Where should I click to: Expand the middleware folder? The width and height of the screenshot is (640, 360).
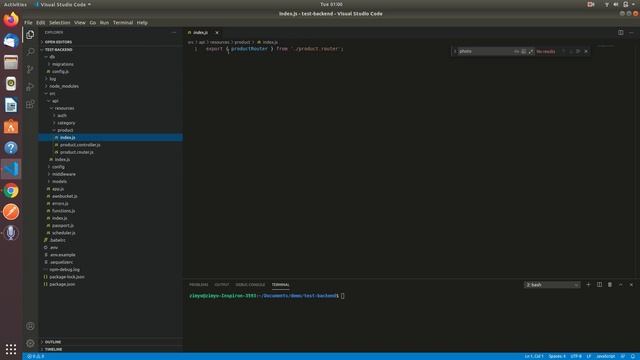click(x=64, y=174)
